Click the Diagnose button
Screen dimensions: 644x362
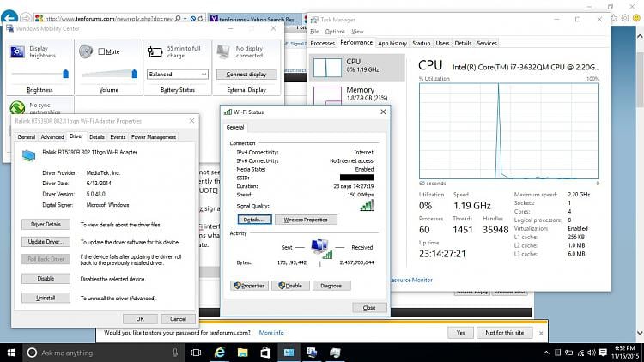331,286
